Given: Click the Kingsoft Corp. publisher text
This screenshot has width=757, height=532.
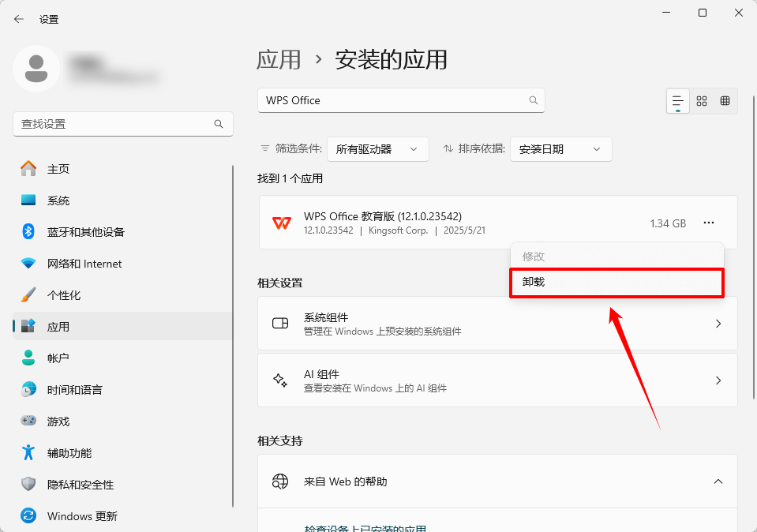Looking at the screenshot, I should (x=399, y=230).
